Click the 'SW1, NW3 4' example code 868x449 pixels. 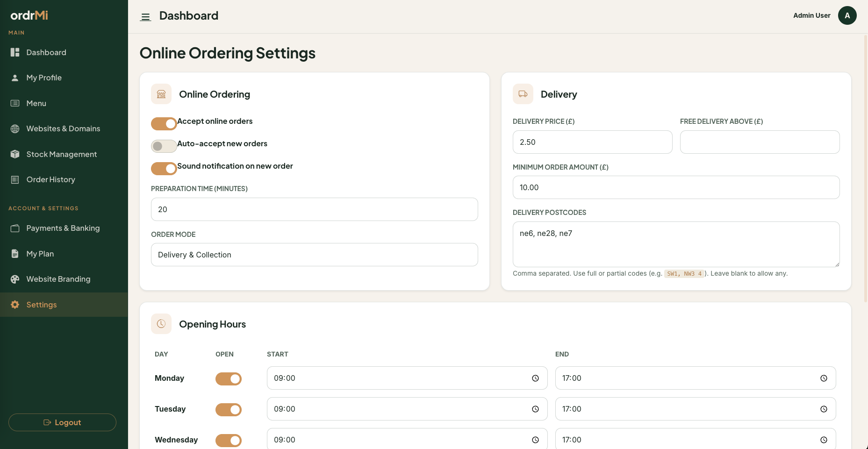pyautogui.click(x=684, y=274)
